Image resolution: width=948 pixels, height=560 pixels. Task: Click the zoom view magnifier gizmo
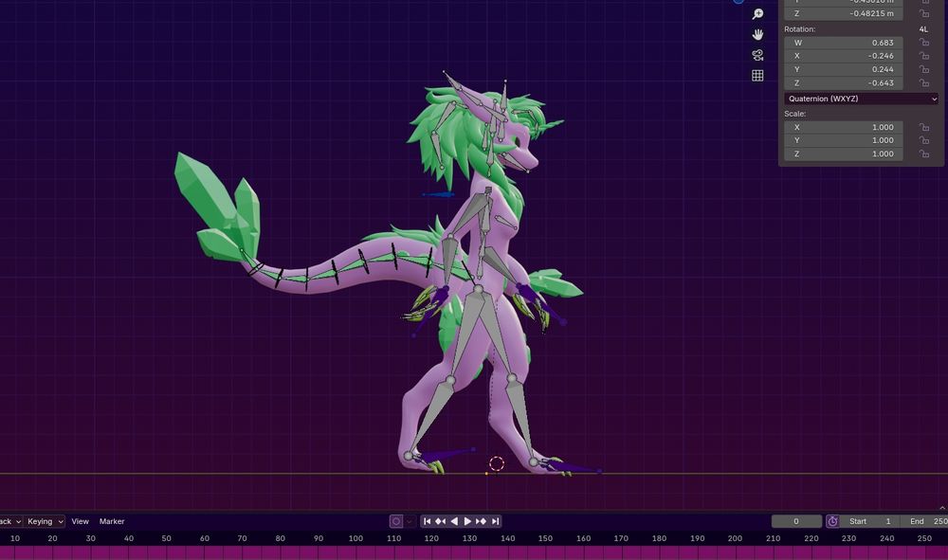(757, 14)
